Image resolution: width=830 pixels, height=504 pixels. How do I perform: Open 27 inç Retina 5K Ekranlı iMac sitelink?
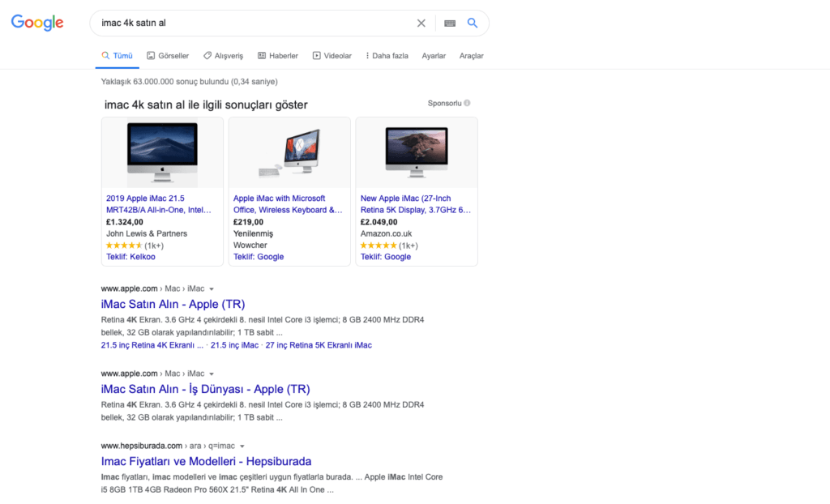319,345
